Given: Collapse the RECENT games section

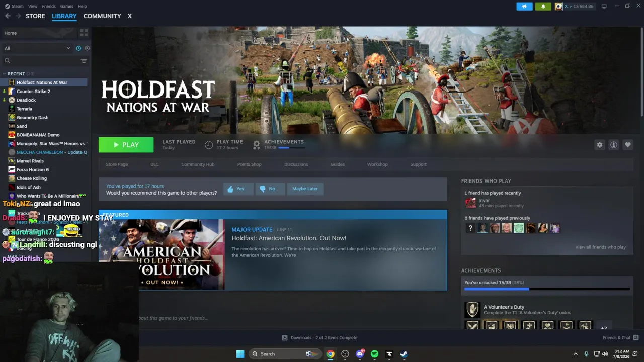Looking at the screenshot, I should click(x=4, y=74).
